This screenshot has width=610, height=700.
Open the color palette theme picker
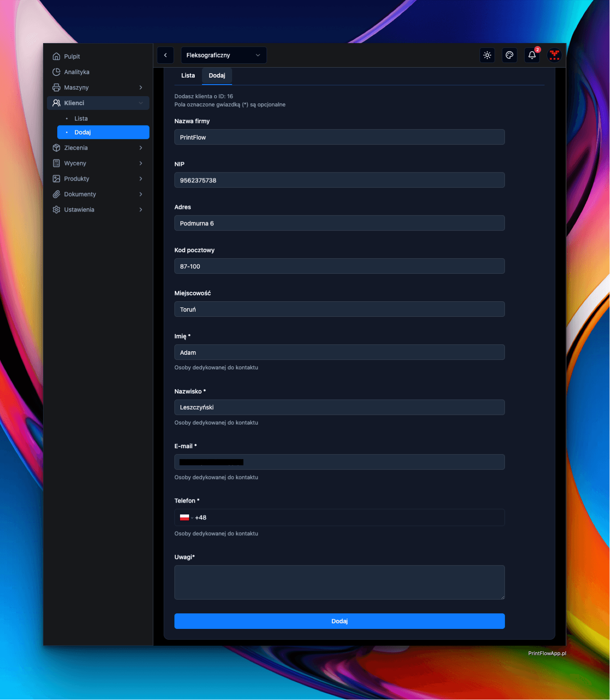click(510, 55)
